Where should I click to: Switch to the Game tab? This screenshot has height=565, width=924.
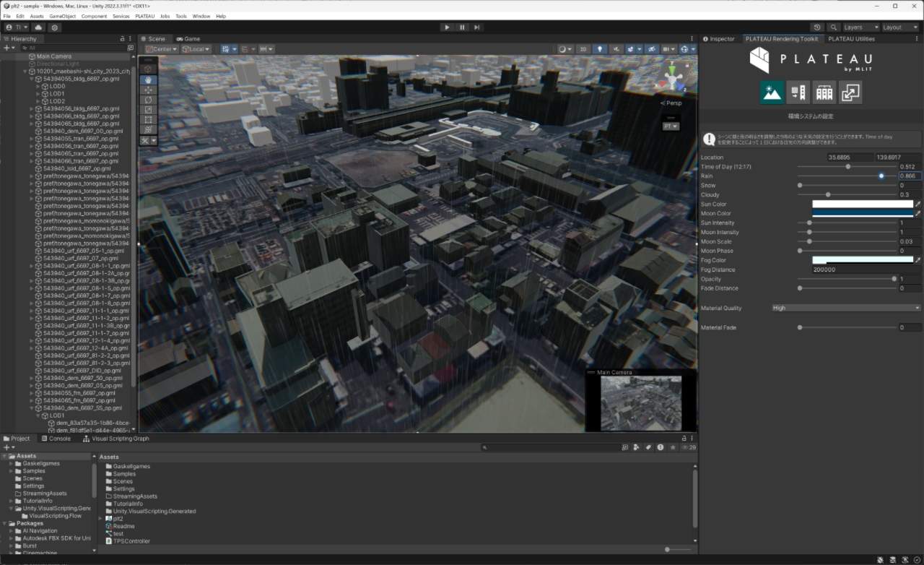coord(188,39)
